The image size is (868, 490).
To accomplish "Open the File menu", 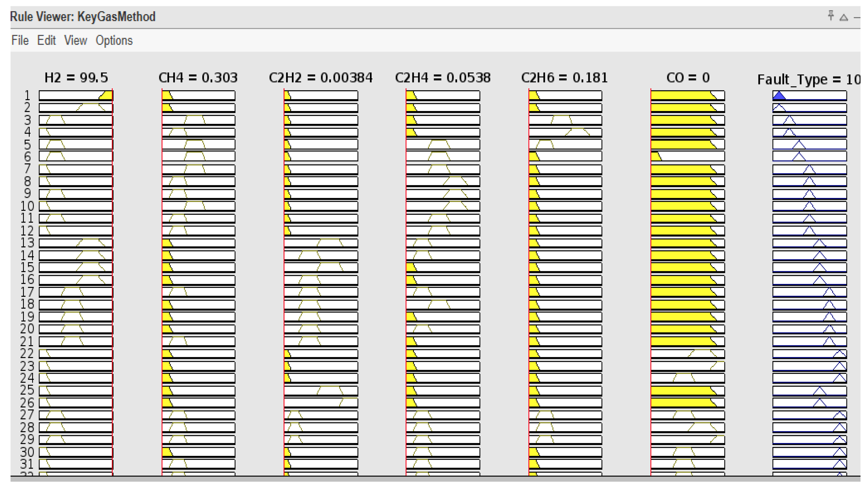I will pyautogui.click(x=20, y=41).
